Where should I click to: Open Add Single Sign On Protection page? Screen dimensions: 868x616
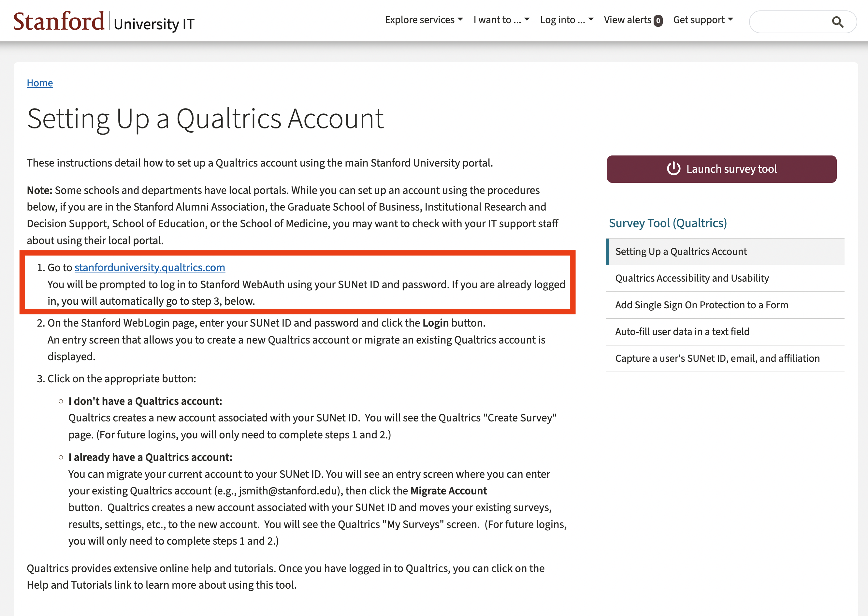(701, 305)
